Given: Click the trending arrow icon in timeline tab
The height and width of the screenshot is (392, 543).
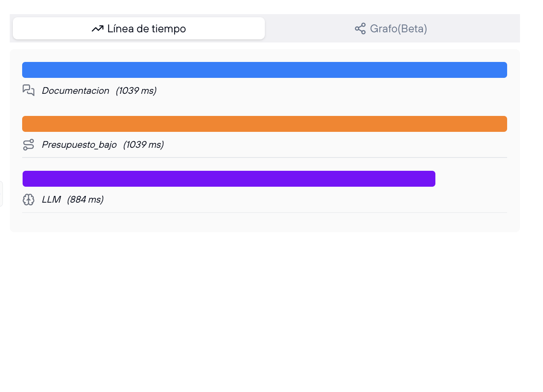Looking at the screenshot, I should click(97, 29).
